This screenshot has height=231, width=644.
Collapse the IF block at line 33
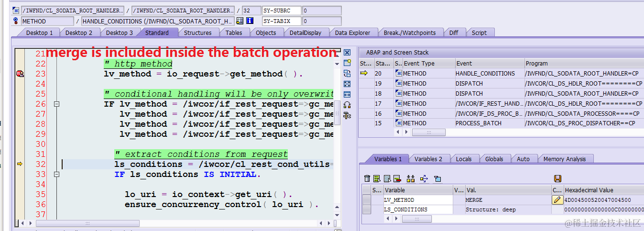56,175
